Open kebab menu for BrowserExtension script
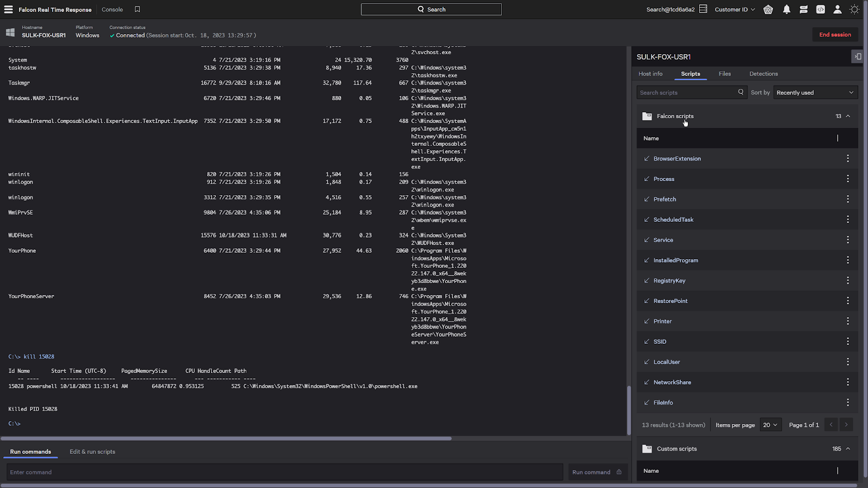The height and width of the screenshot is (488, 868). pyautogui.click(x=847, y=158)
